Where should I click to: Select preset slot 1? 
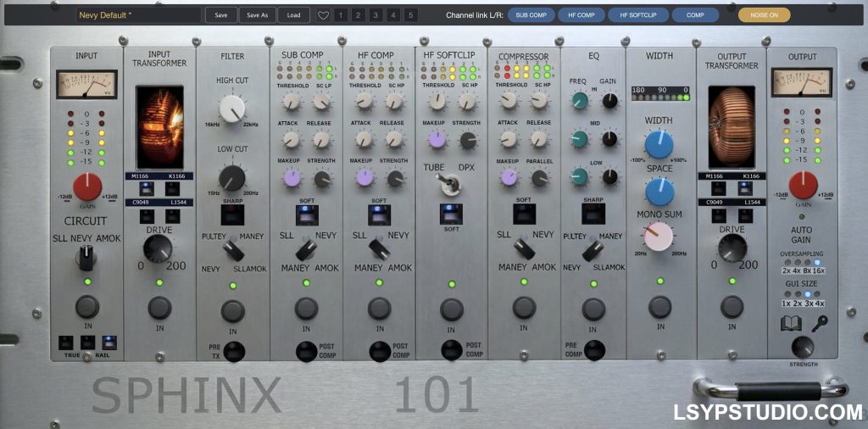coord(341,15)
